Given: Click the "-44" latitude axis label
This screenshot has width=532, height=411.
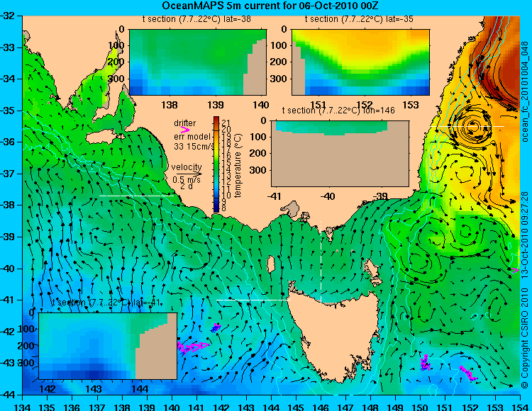Looking at the screenshot, I should coord(8,395).
